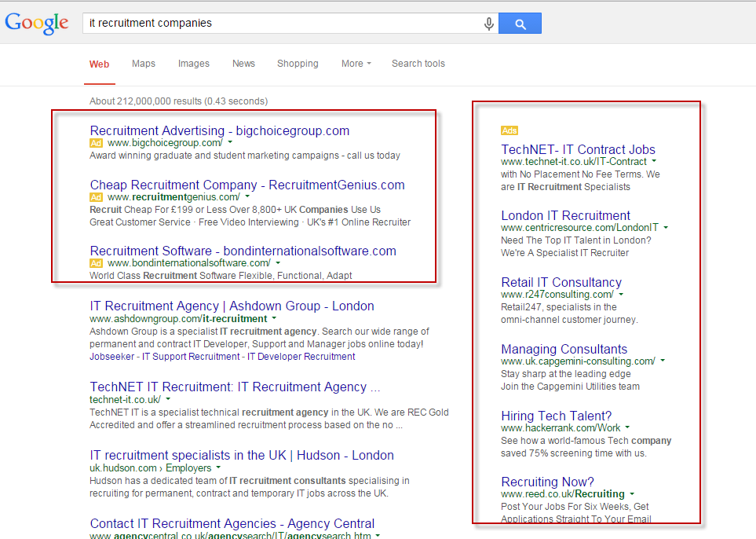
Task: Expand arrow beside ashdowngroup.com URL
Action: [274, 318]
